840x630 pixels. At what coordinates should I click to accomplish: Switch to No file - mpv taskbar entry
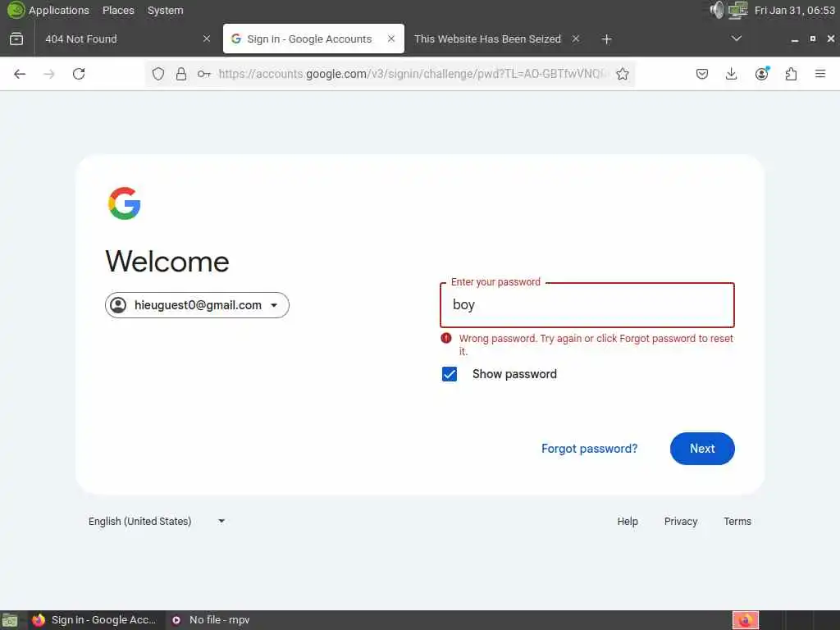click(x=211, y=620)
